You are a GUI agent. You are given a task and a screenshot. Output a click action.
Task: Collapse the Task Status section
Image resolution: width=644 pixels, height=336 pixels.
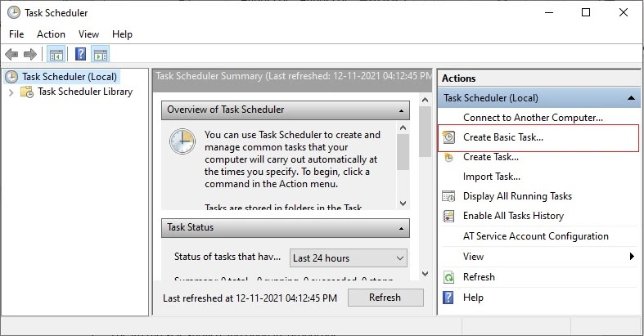[x=401, y=229]
